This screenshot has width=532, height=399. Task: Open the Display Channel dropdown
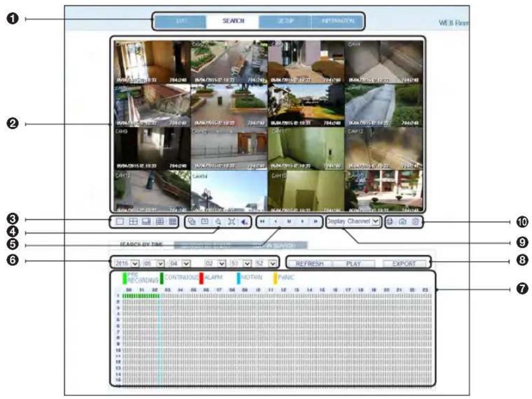(x=353, y=221)
